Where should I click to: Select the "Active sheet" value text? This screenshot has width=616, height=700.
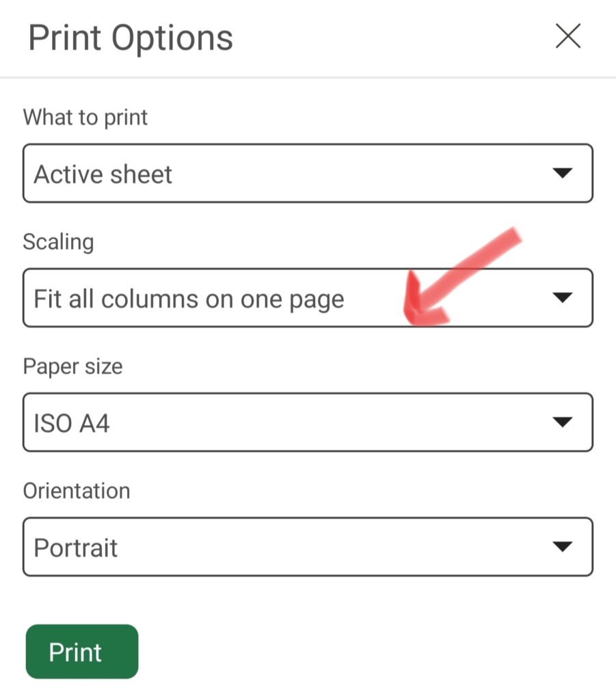(x=103, y=174)
